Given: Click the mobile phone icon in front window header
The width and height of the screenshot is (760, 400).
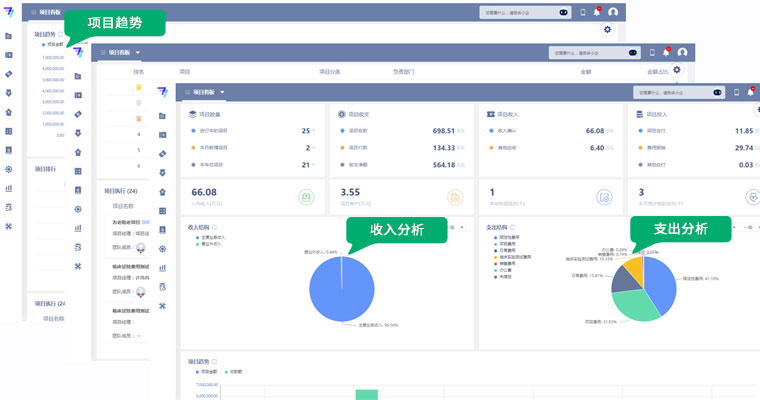Looking at the screenshot, I should pyautogui.click(x=736, y=92).
